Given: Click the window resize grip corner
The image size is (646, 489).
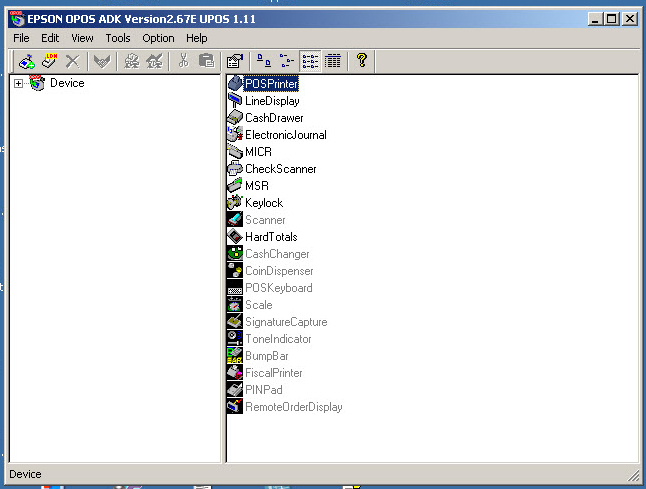Looking at the screenshot, I should point(633,475).
